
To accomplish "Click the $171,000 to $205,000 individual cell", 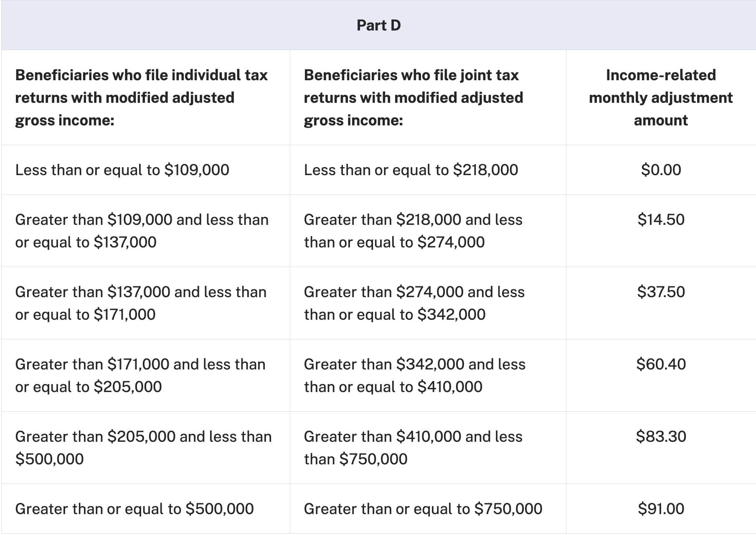I will [x=140, y=375].
